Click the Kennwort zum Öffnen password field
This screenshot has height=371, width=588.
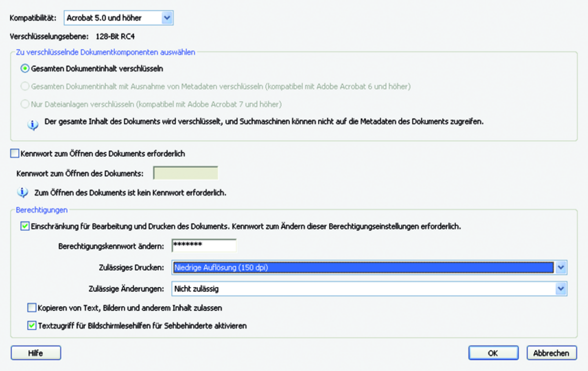[185, 173]
